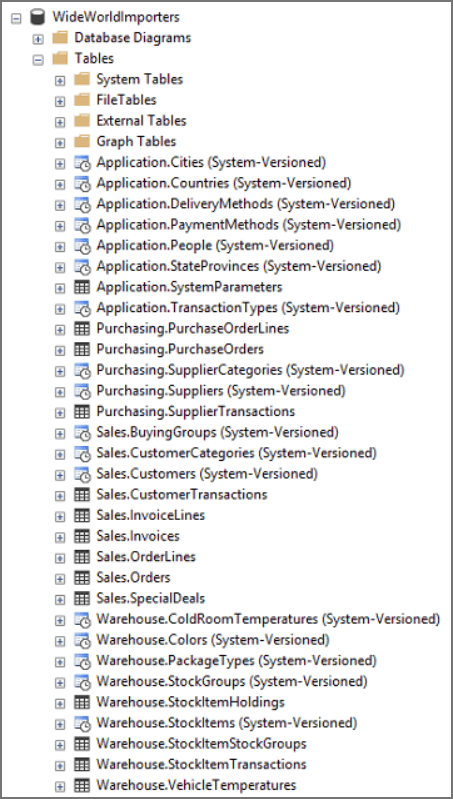
Task: Click the Graph Tables folder icon
Action: point(82,141)
